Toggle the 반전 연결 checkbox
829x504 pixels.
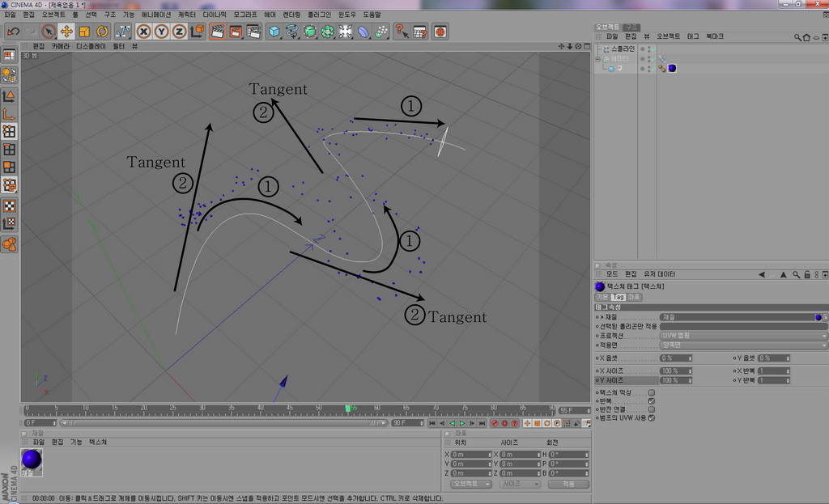pyautogui.click(x=652, y=409)
